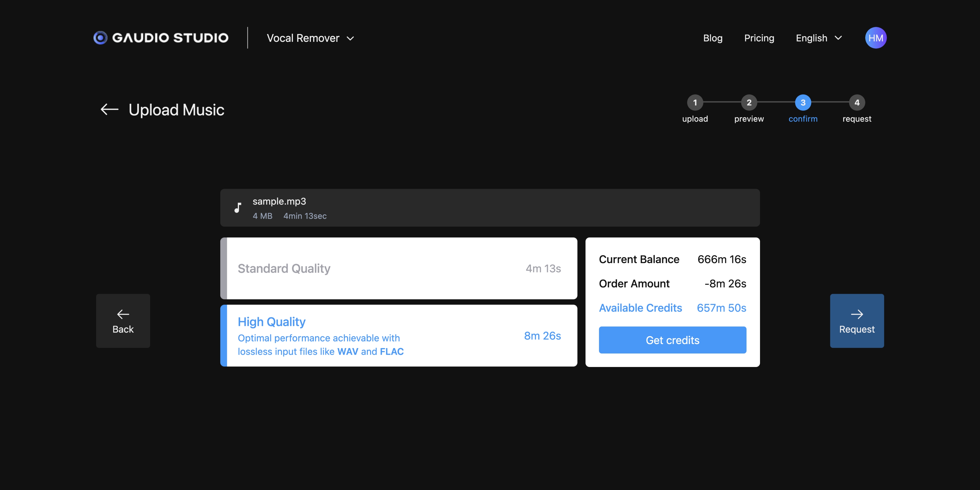Expand the Vocal Remover dropdown

pos(310,38)
